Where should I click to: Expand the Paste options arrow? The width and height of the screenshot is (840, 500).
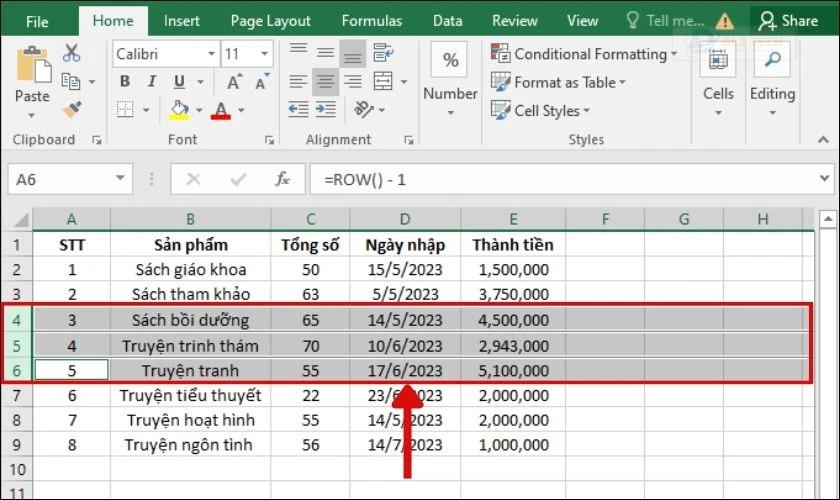32,115
